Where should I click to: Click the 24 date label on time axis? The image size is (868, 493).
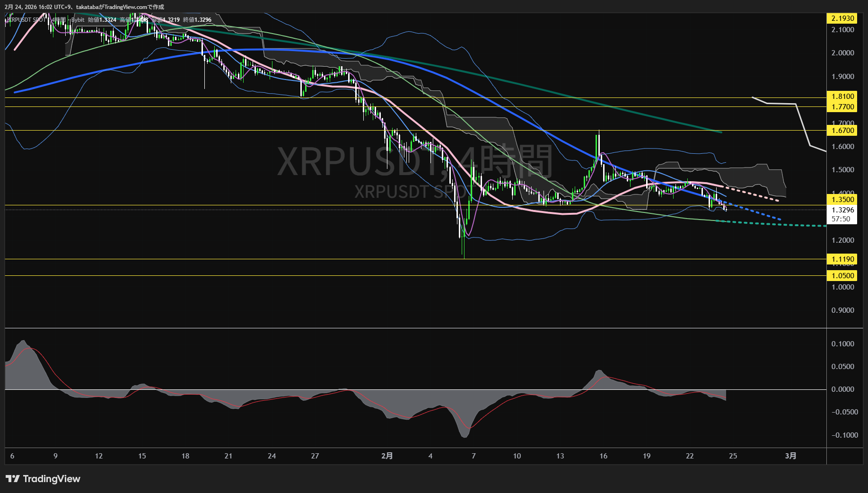click(272, 456)
